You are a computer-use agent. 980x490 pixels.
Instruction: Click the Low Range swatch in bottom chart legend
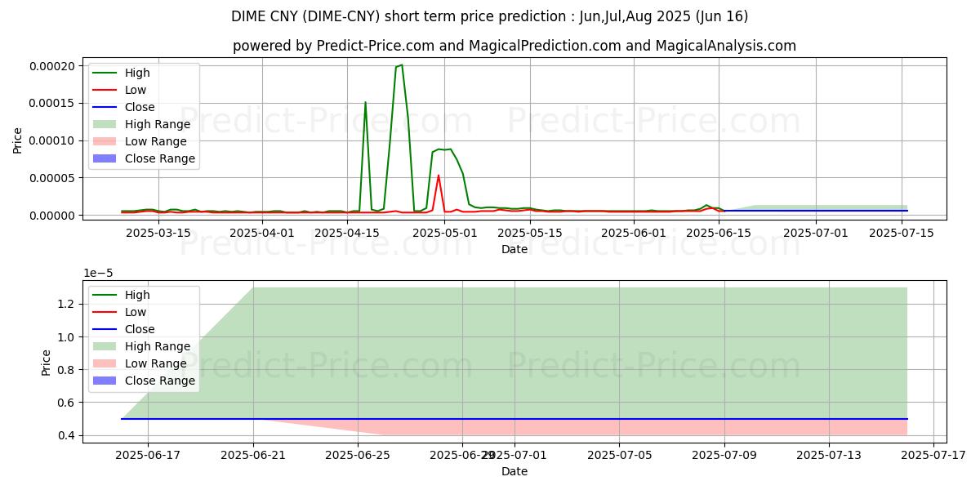tap(107, 363)
